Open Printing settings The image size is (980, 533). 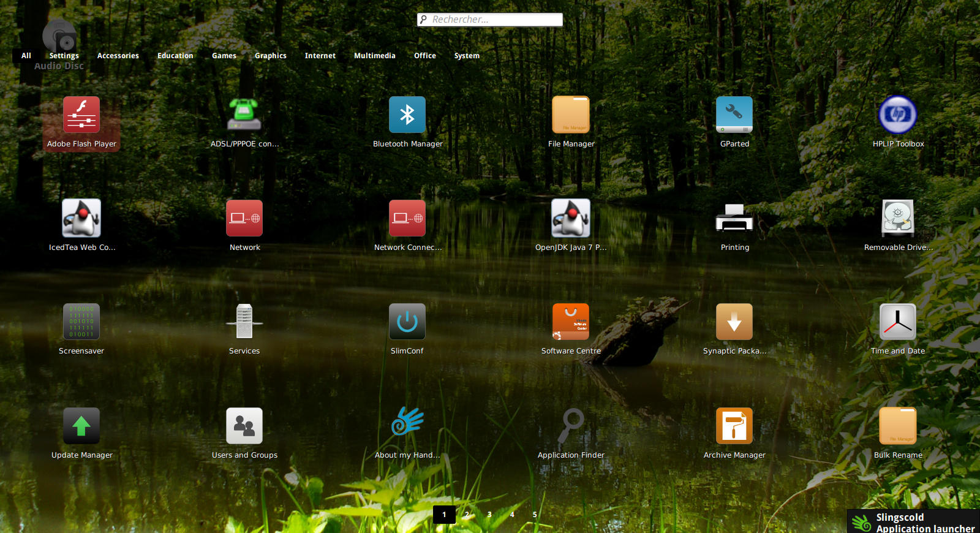click(734, 226)
